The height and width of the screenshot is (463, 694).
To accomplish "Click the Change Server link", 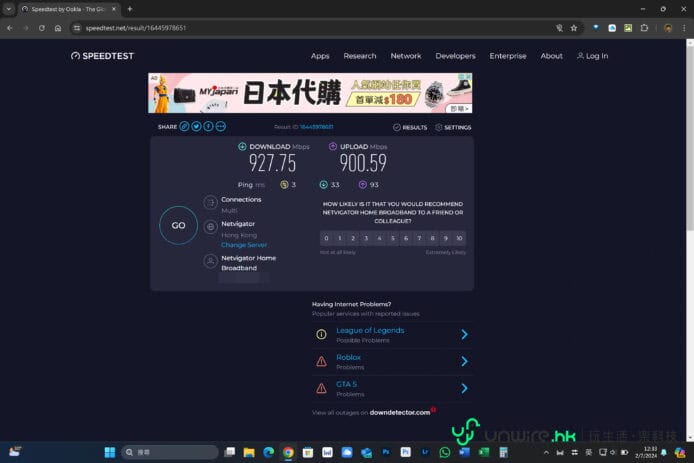I will (244, 244).
